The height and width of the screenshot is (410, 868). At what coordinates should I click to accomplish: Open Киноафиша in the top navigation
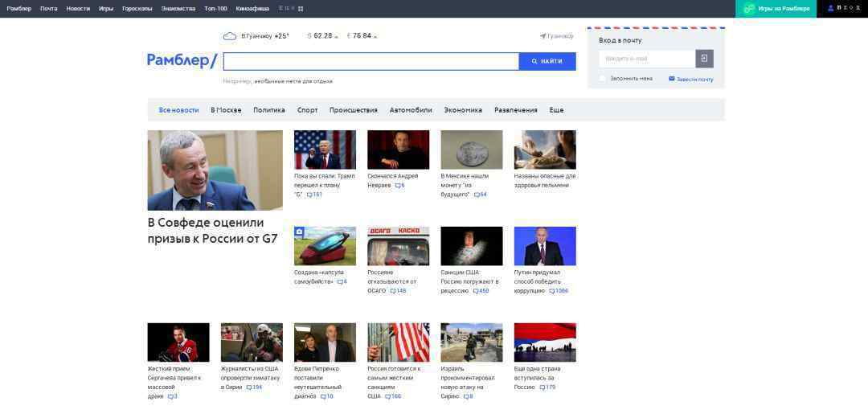pos(252,9)
